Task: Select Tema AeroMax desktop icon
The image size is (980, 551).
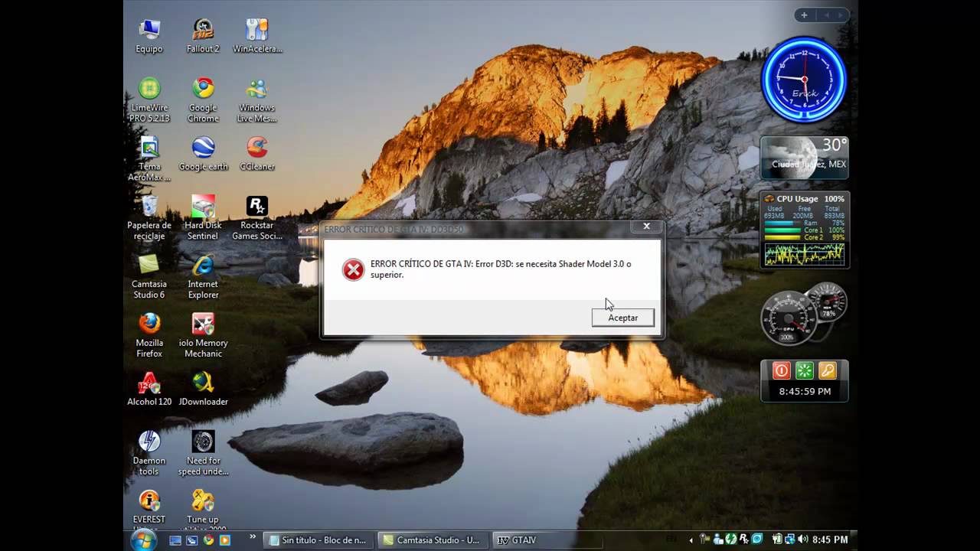Action: point(149,159)
